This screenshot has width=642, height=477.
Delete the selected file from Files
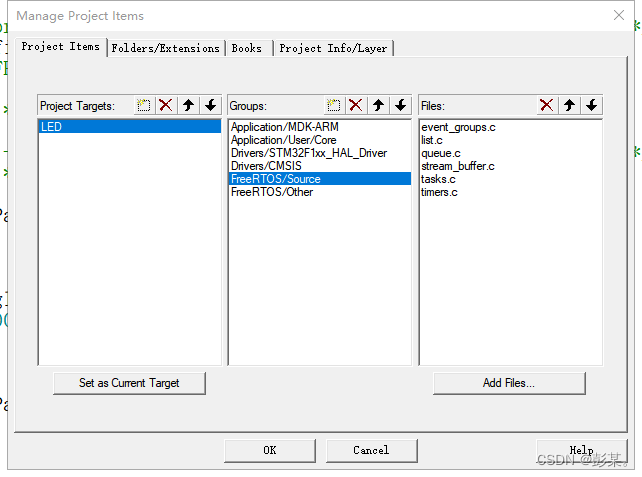click(x=547, y=106)
